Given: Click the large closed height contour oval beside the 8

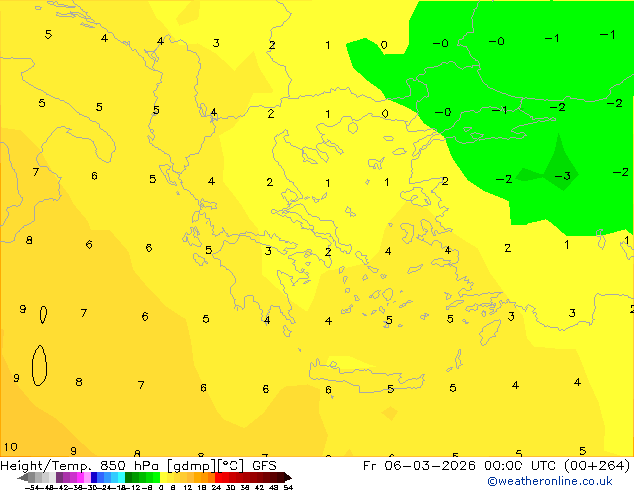Looking at the screenshot, I should 39,365.
